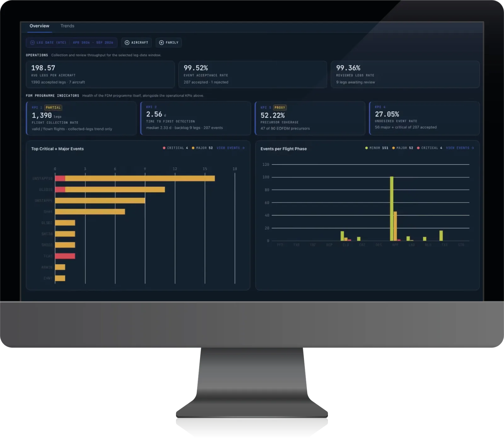Switch to the Trends tab
Viewport: 504px width, 438px height.
67,26
